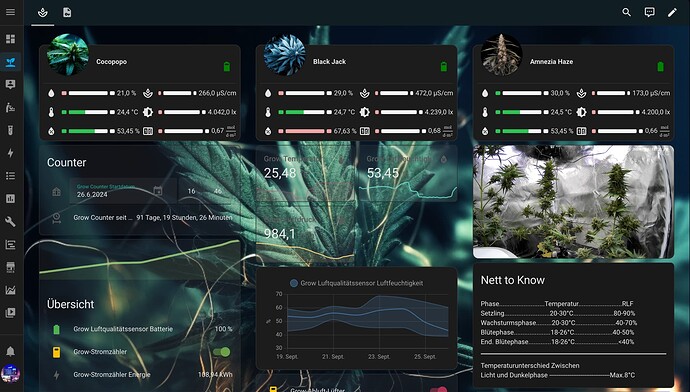
Task: Open the Cocopopo plant picture
Action: (x=68, y=55)
